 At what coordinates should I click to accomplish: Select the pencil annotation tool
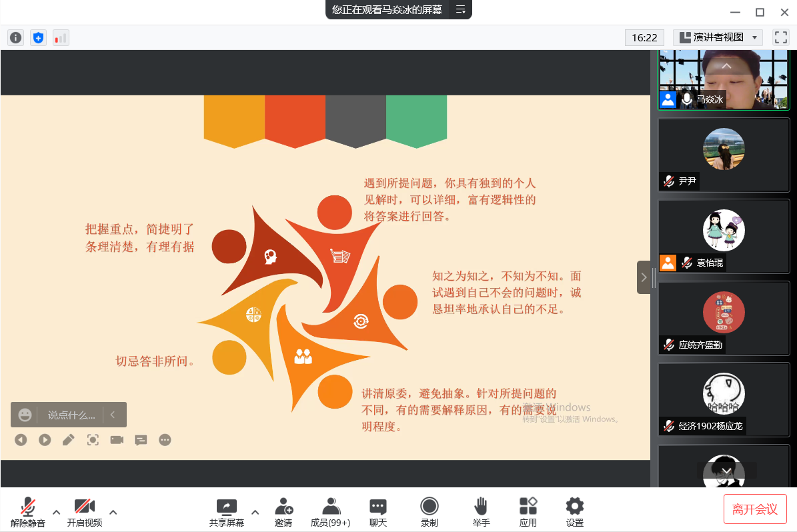pos(68,440)
